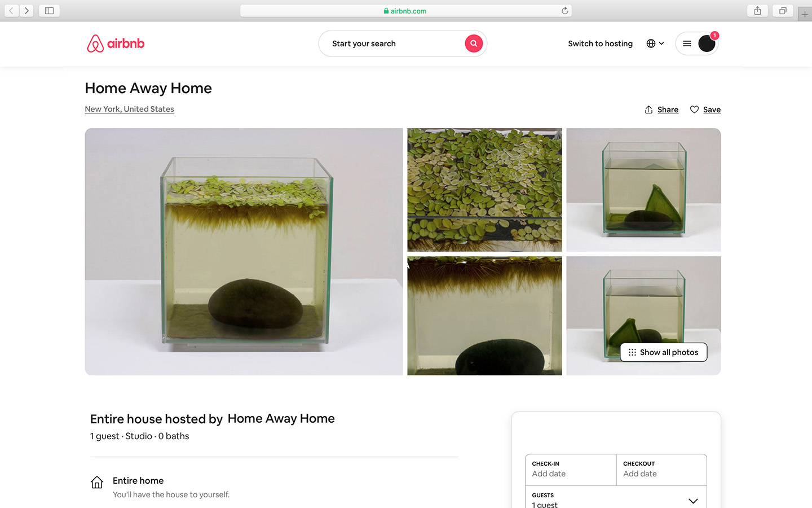Toggle the Safari sidebar button
The height and width of the screenshot is (508, 812).
pos(49,11)
